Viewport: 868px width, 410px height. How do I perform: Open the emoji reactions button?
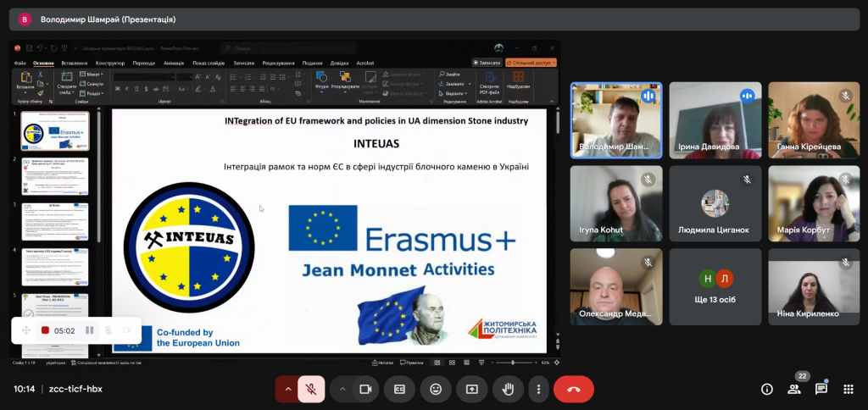coord(436,390)
